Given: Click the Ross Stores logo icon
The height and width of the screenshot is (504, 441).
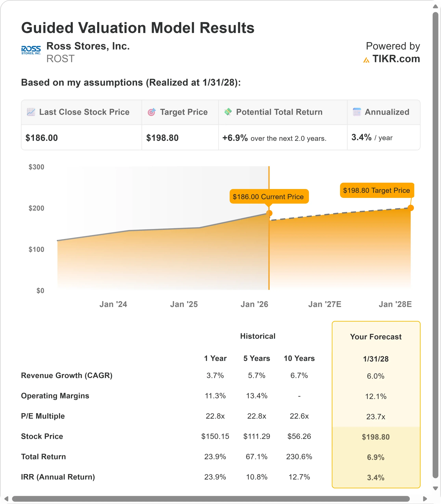Looking at the screenshot, I should pos(31,50).
